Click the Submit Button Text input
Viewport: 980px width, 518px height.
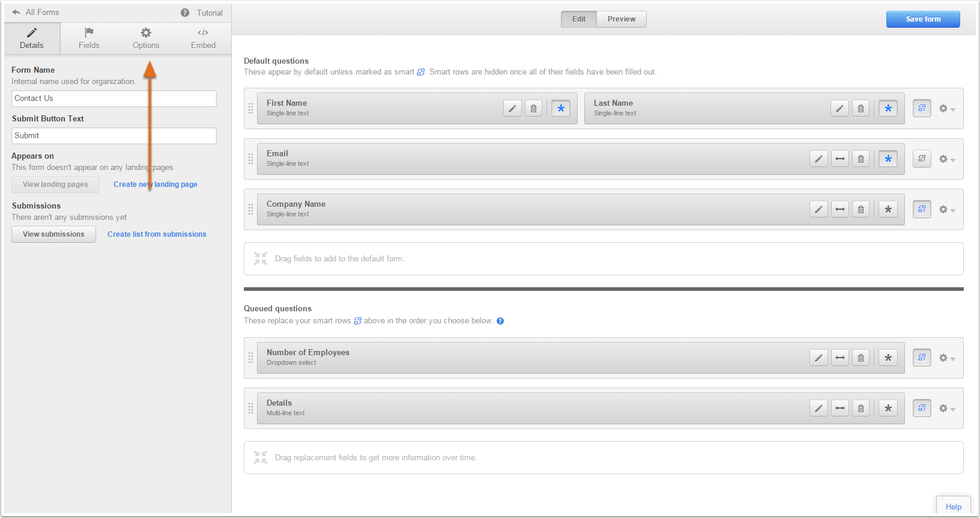(114, 136)
